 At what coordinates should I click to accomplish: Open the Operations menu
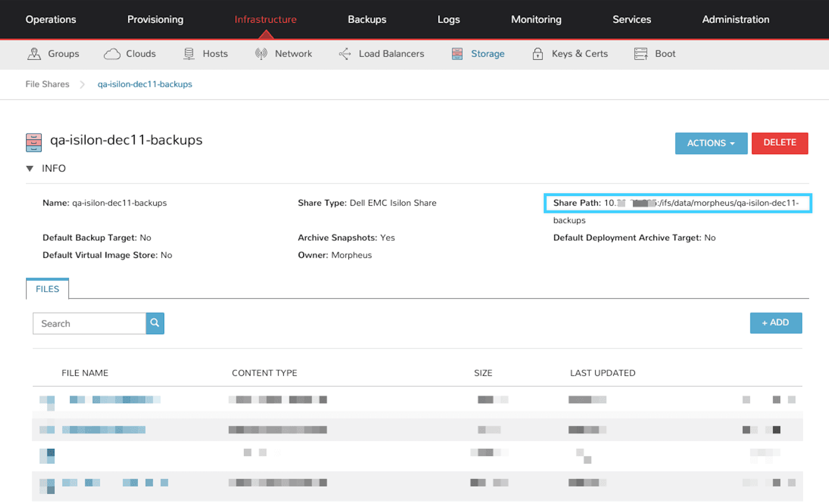tap(50, 19)
